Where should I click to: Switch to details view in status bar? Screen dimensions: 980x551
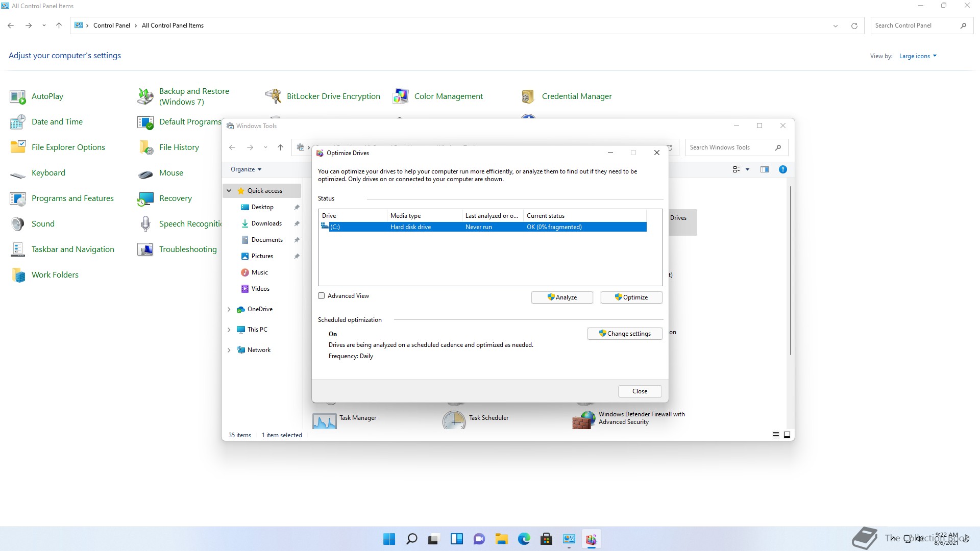[775, 435]
